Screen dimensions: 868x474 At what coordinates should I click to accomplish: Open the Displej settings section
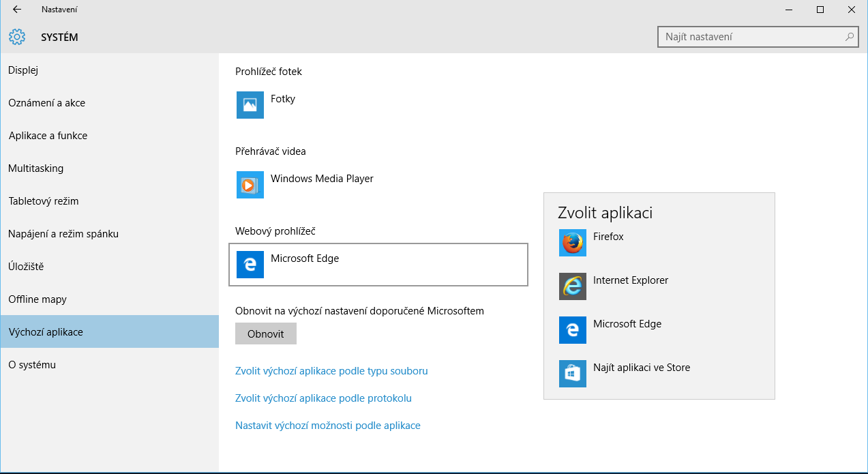23,70
